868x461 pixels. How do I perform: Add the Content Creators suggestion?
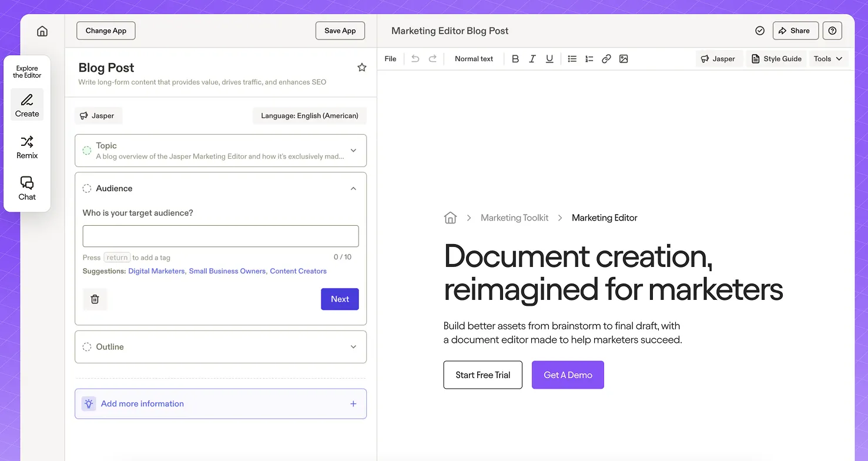(298, 271)
